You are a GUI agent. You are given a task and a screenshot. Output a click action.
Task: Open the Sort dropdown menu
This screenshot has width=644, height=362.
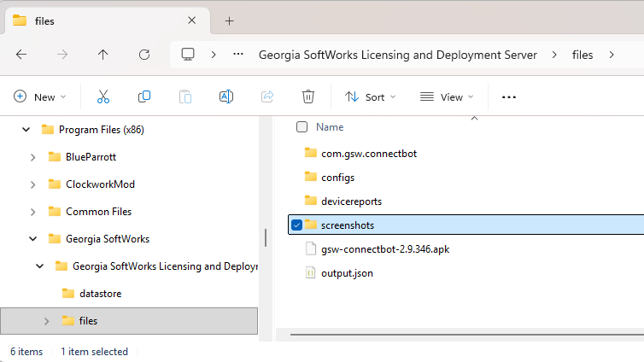pyautogui.click(x=370, y=97)
